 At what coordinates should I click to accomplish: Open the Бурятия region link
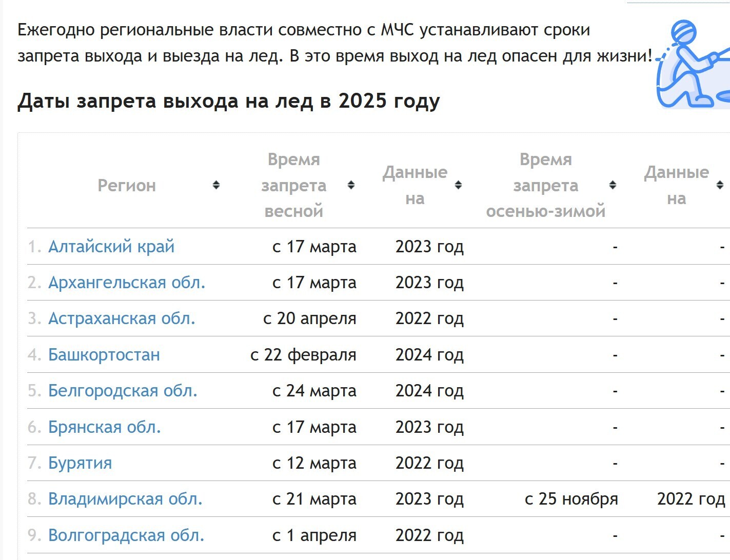tap(80, 463)
